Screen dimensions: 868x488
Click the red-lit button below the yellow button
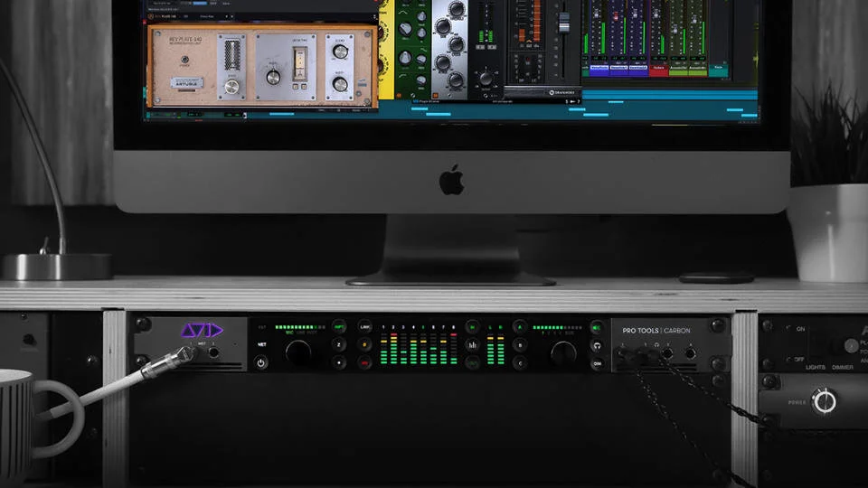364,363
